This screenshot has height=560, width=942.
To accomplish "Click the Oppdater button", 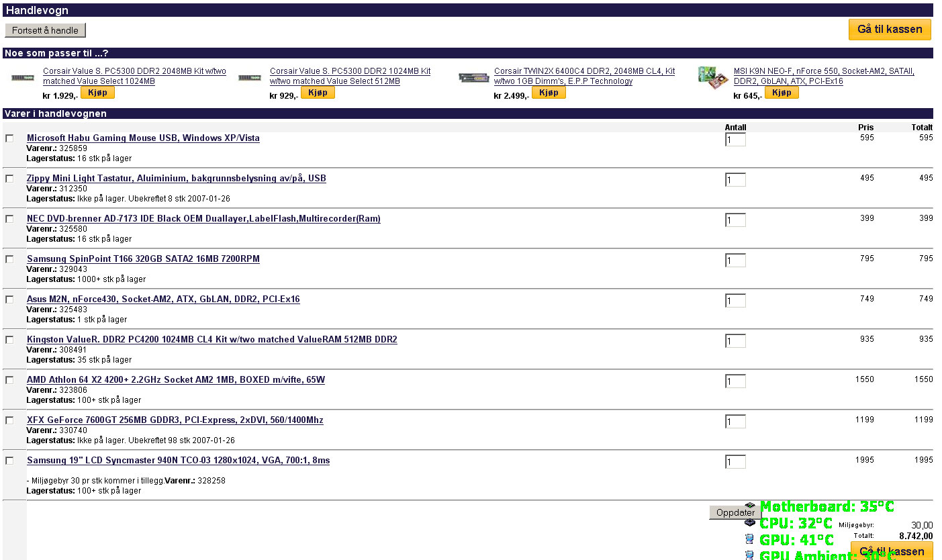I will click(735, 512).
